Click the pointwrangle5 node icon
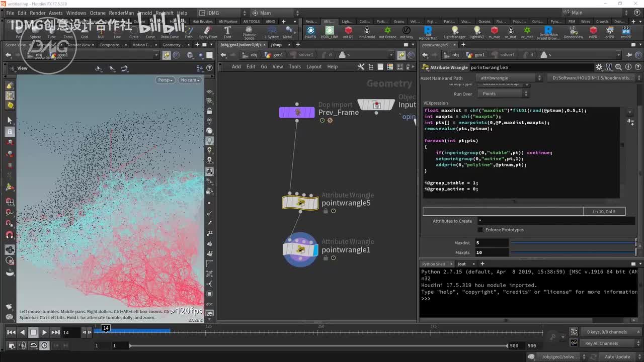Screen dimensions: 644x362 coord(300,203)
